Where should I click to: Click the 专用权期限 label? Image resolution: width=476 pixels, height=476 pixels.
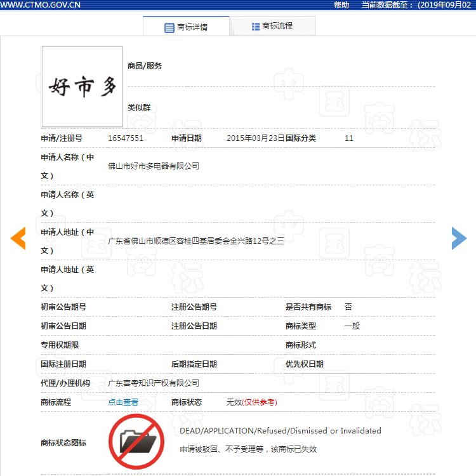coord(60,345)
